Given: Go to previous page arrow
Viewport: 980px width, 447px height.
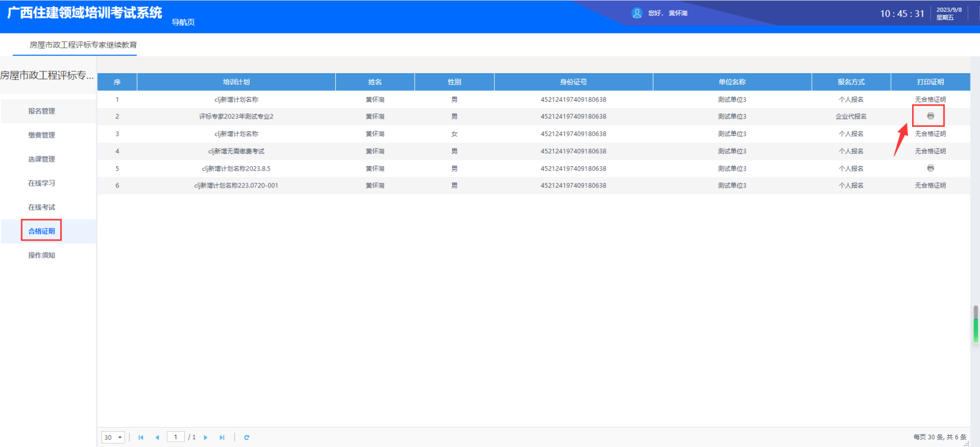Looking at the screenshot, I should click(x=157, y=438).
